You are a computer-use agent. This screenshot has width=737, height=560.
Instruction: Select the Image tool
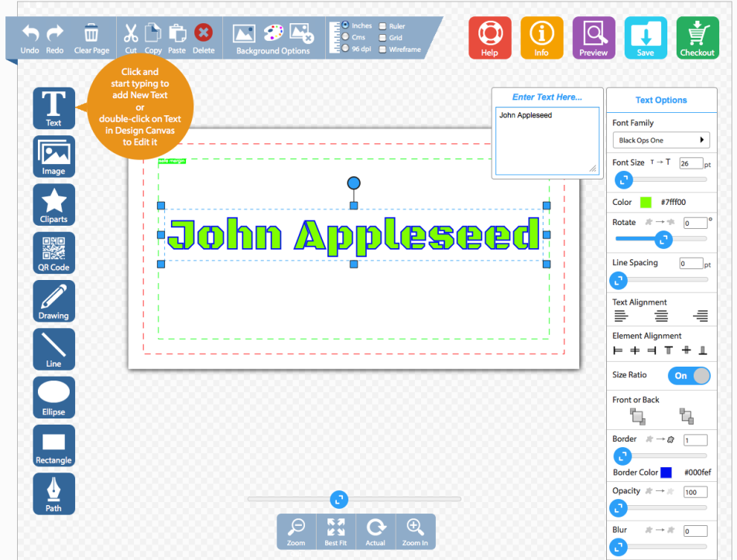(53, 156)
